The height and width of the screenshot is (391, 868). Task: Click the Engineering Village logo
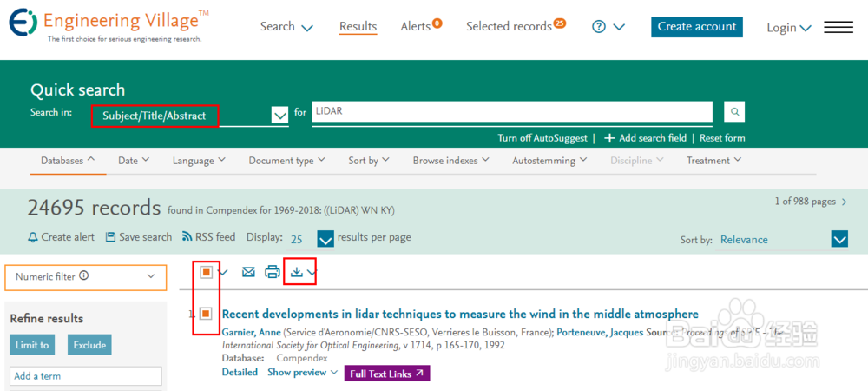point(108,25)
